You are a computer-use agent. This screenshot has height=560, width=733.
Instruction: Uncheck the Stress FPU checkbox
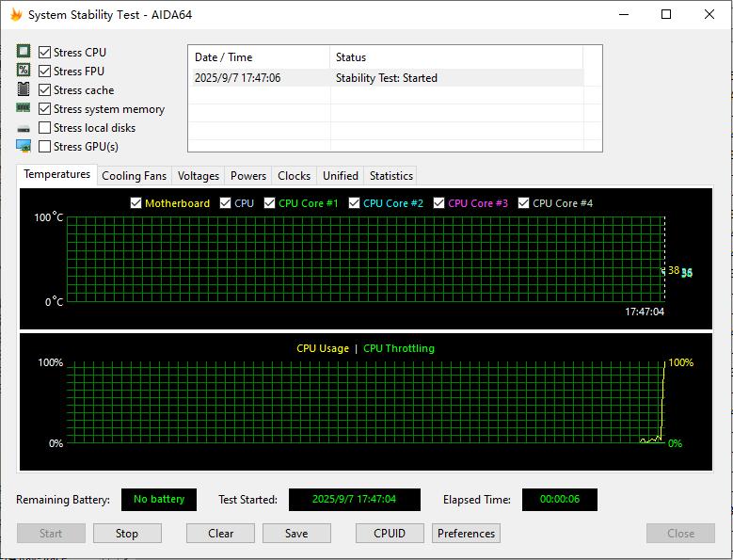point(44,71)
